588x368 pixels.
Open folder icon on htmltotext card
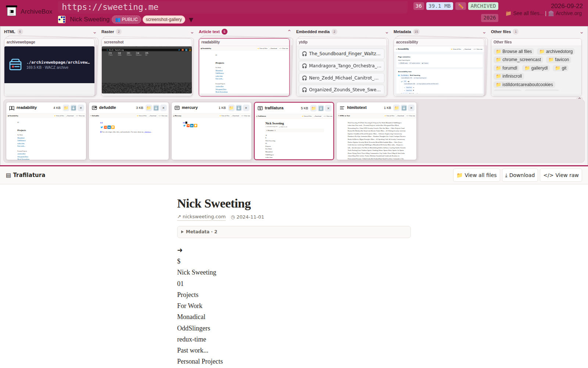(397, 108)
